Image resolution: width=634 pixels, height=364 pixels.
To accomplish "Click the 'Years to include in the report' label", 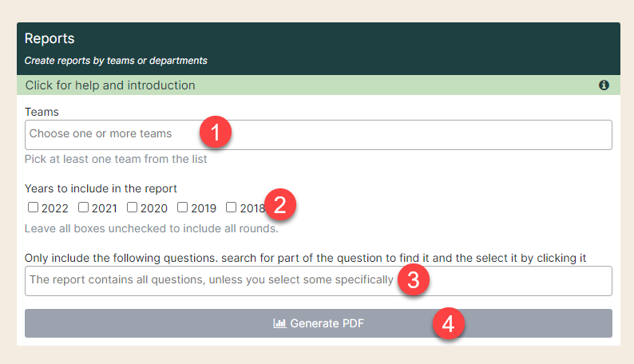I will click(101, 188).
